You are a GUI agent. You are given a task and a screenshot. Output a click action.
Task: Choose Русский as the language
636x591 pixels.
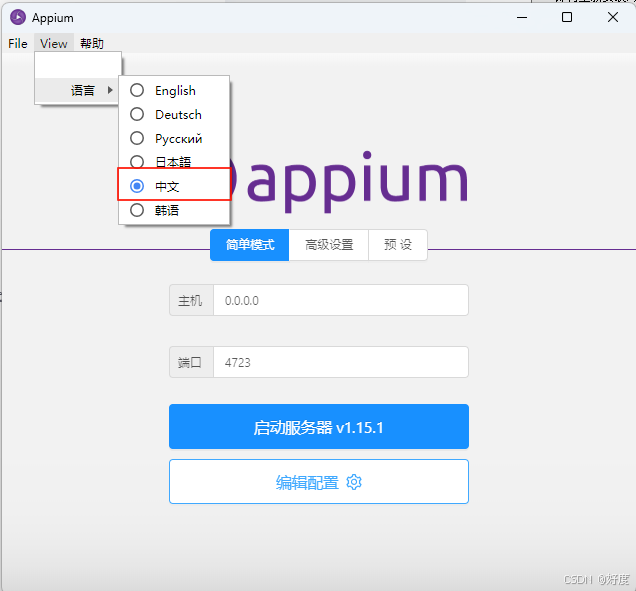click(174, 138)
